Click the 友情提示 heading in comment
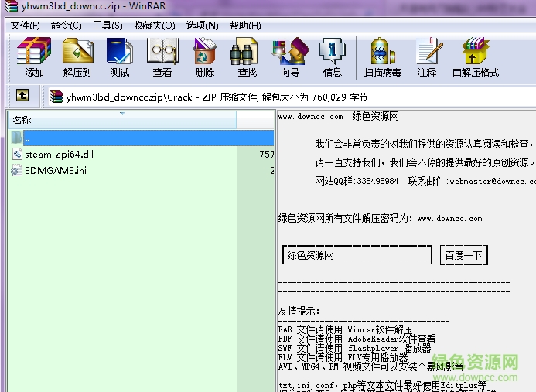This screenshot has height=392, width=536. [299, 311]
